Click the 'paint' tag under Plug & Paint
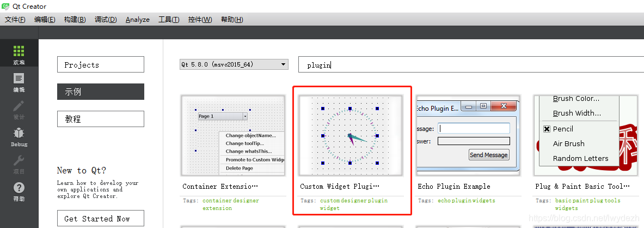The height and width of the screenshot is (228, 644). click(581, 200)
